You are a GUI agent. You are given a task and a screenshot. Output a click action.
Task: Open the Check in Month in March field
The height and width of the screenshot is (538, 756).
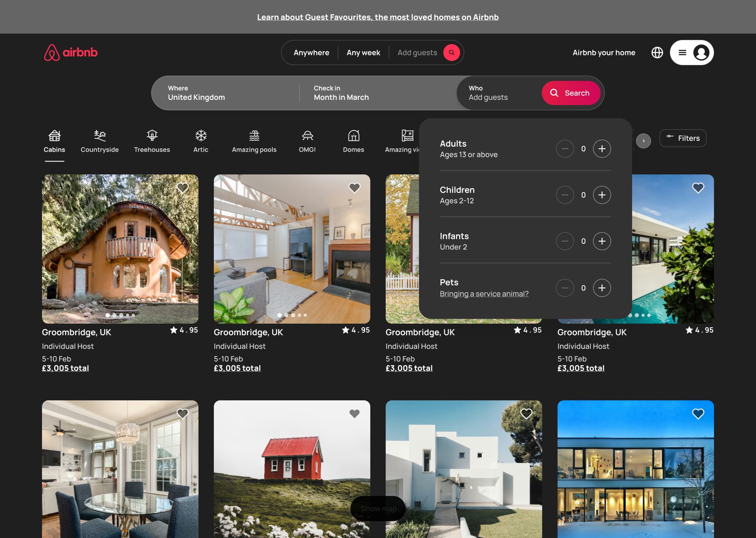click(x=378, y=93)
